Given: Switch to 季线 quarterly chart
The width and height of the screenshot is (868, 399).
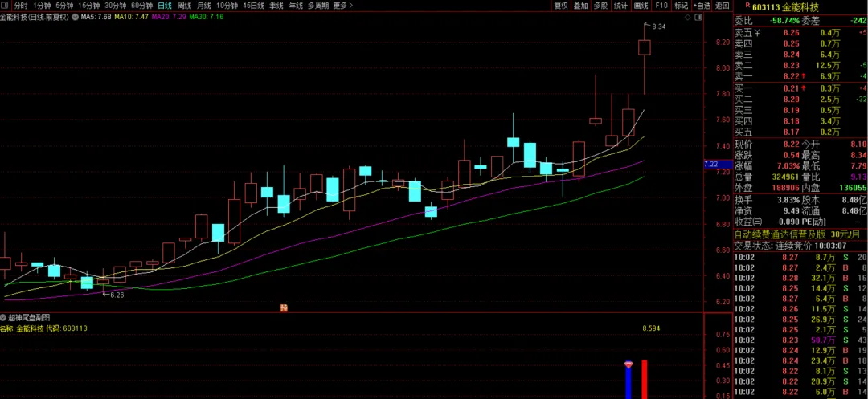Looking at the screenshot, I should point(276,6).
